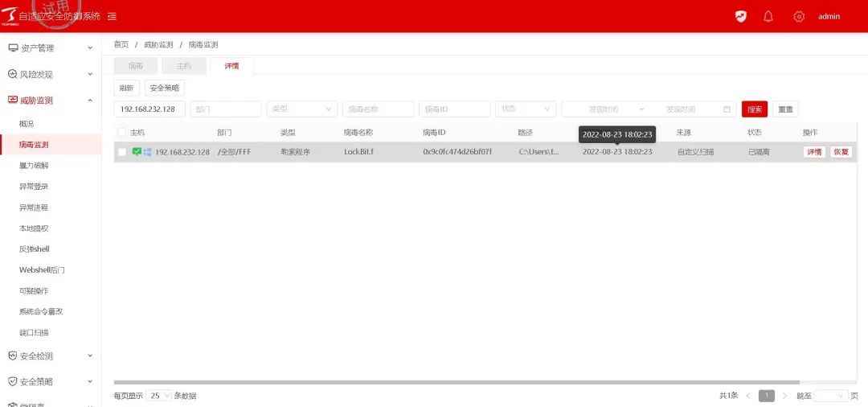
Task: Change page size dropdown showing 25
Action: click(159, 396)
